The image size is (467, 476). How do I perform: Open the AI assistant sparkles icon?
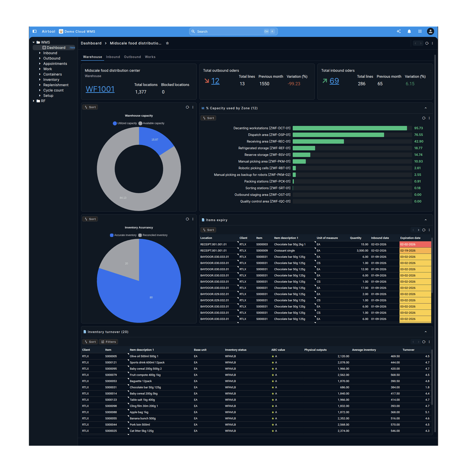pyautogui.click(x=399, y=31)
